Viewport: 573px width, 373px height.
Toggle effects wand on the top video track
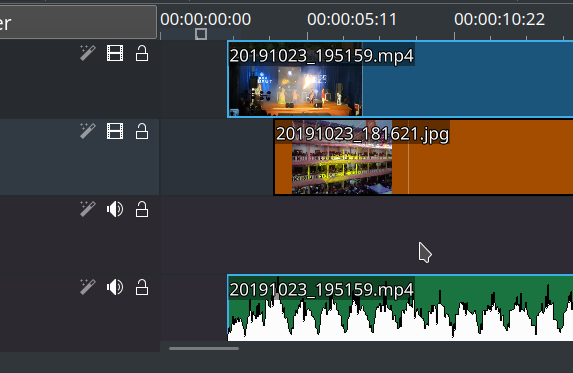click(x=88, y=53)
